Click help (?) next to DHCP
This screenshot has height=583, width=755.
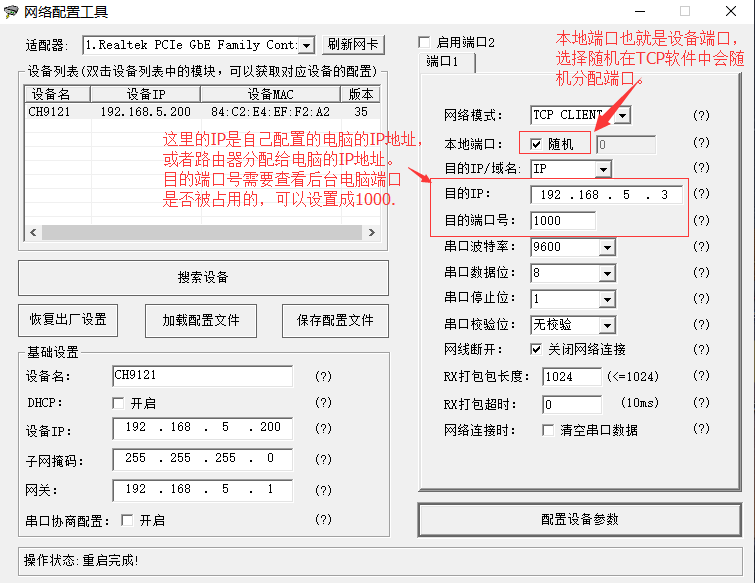coord(323,402)
